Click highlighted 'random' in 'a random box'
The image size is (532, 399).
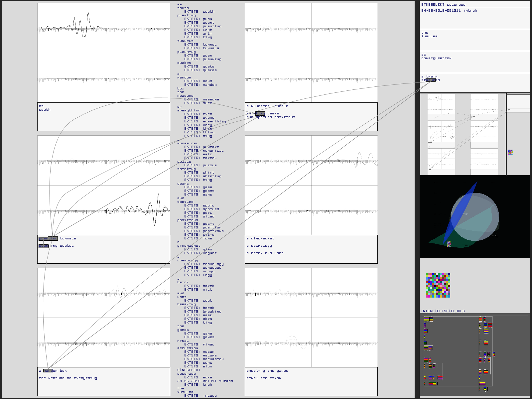tap(48, 371)
